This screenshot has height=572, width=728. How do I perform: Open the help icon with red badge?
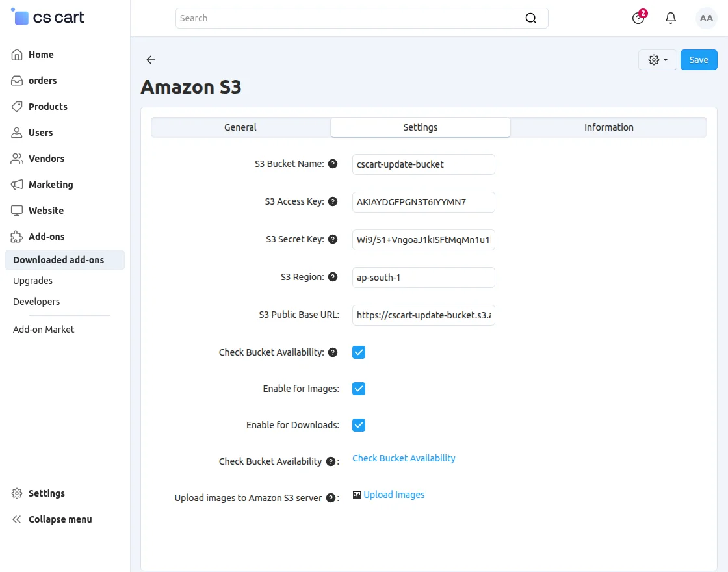(x=639, y=18)
